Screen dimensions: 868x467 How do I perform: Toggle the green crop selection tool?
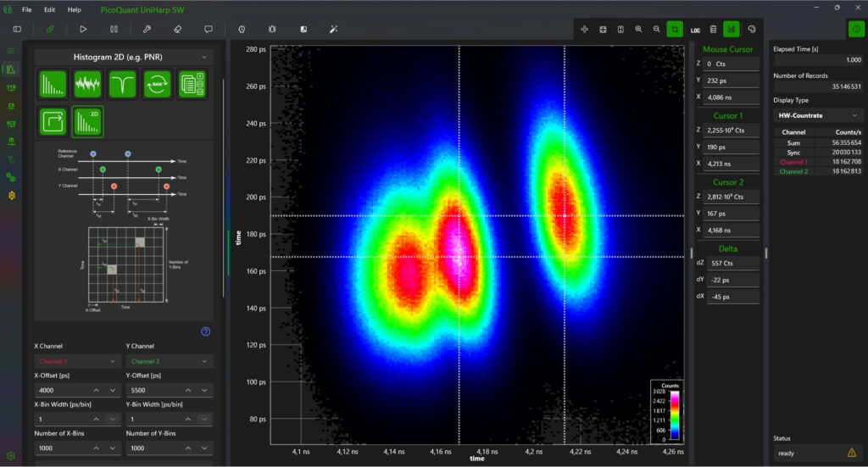(x=675, y=29)
